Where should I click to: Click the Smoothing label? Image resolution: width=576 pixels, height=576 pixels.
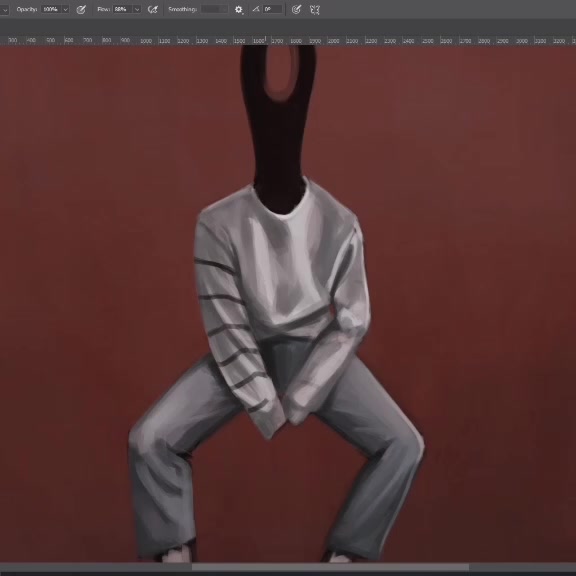point(183,9)
